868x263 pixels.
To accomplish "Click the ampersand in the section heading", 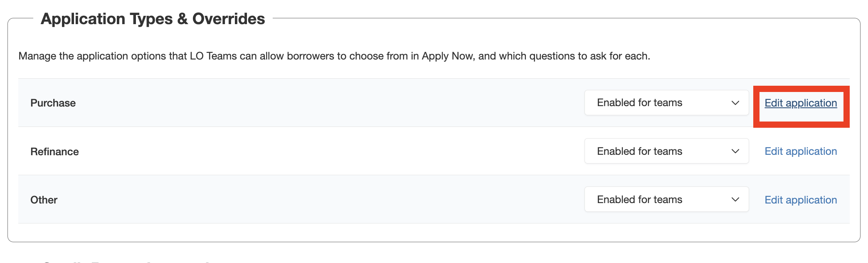I will 182,19.
